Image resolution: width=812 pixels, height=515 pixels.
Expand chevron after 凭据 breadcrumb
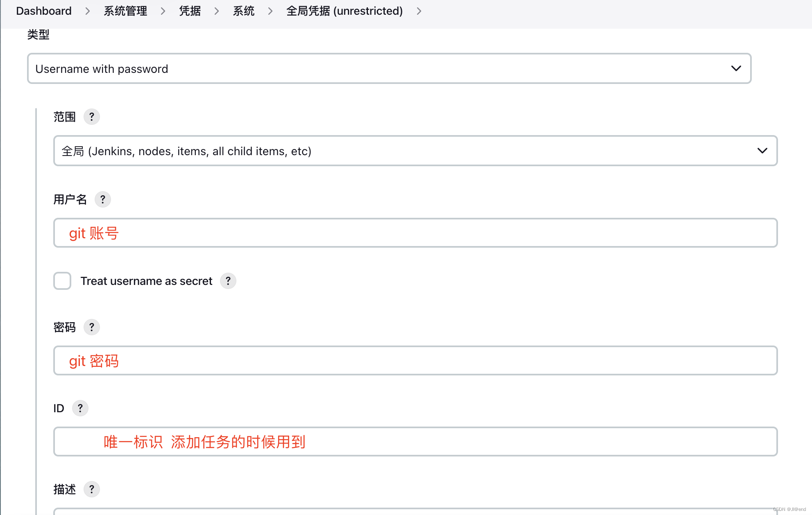[217, 11]
